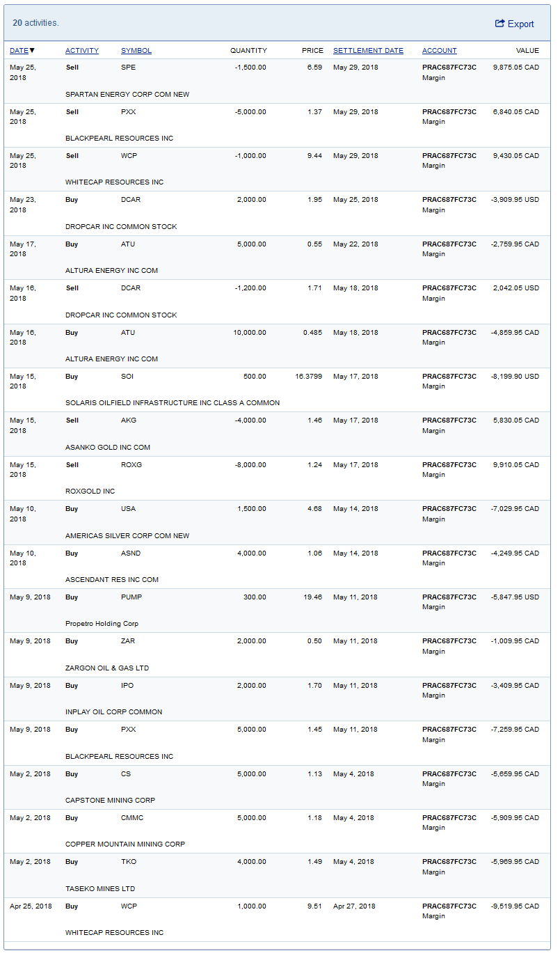The width and height of the screenshot is (560, 967).
Task: Click the Quantity column header
Action: click(248, 51)
